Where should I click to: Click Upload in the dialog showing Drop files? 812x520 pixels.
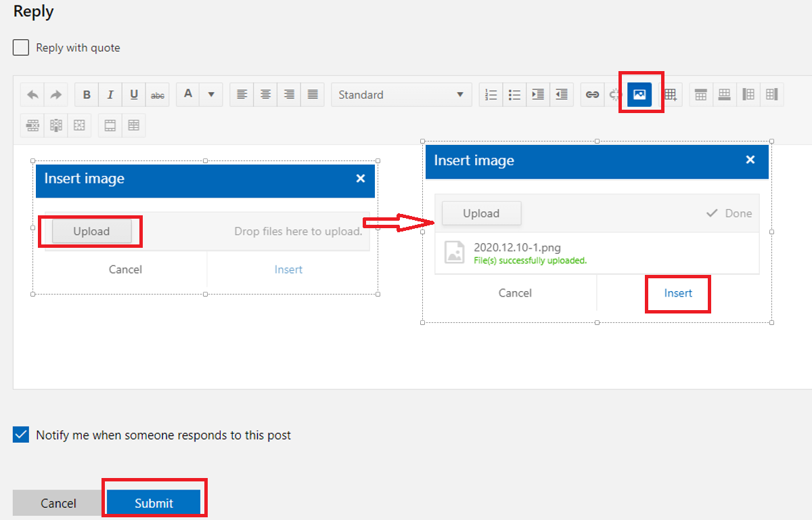[x=91, y=232]
